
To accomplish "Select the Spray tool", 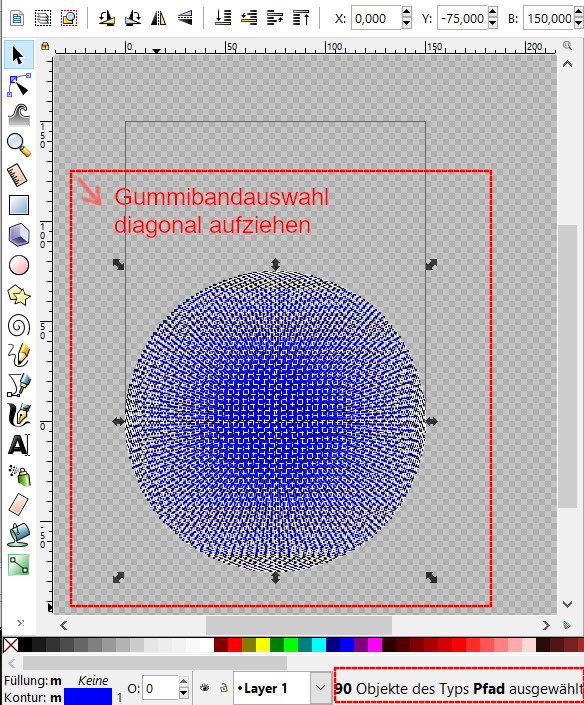I will [x=18, y=475].
